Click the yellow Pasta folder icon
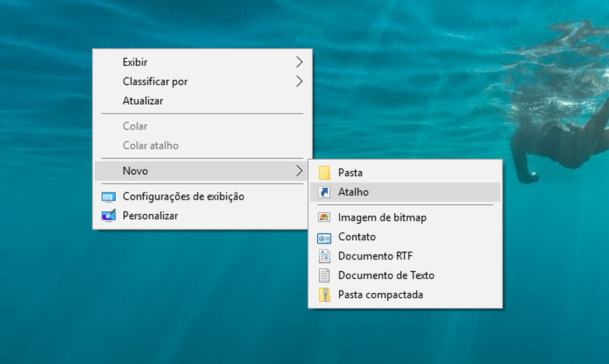This screenshot has width=609, height=364. [x=324, y=172]
